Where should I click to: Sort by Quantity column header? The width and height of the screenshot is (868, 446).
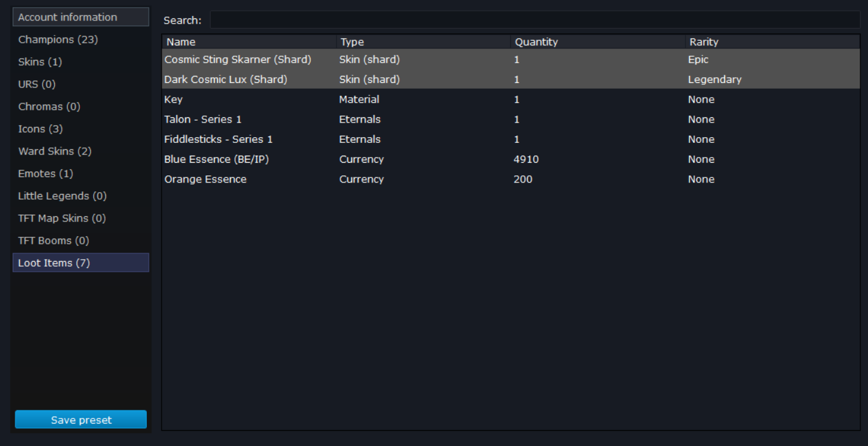tap(598, 42)
